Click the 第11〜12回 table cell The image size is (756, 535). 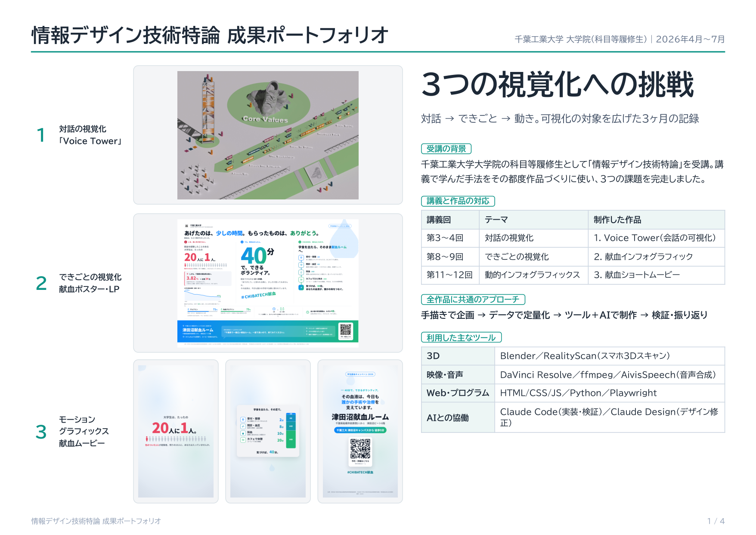click(450, 275)
